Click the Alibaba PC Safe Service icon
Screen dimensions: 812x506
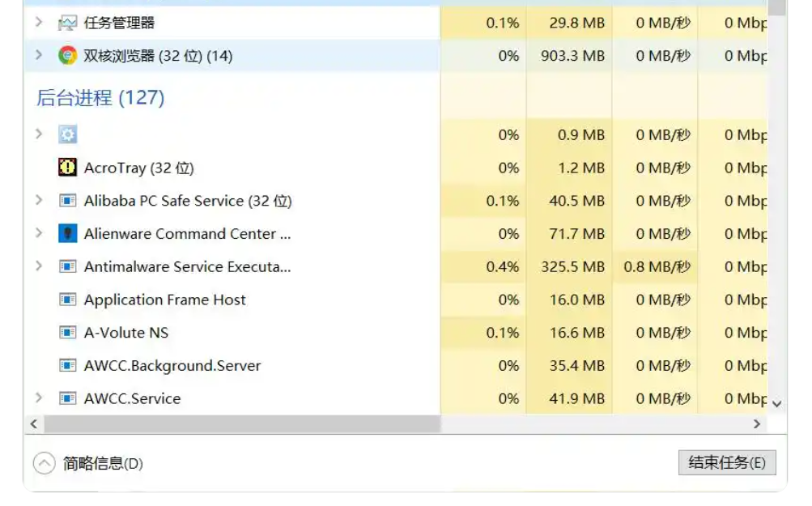point(67,201)
